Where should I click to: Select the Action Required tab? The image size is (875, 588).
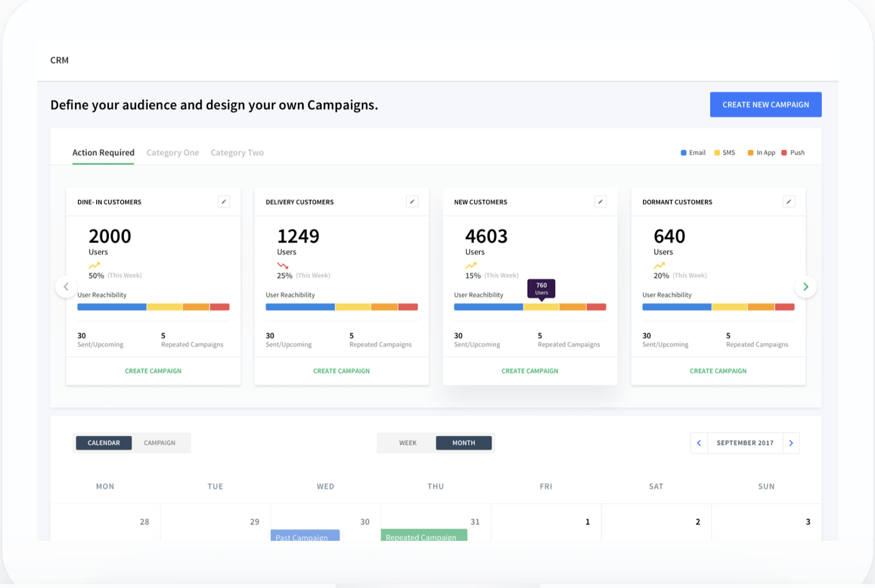103,153
